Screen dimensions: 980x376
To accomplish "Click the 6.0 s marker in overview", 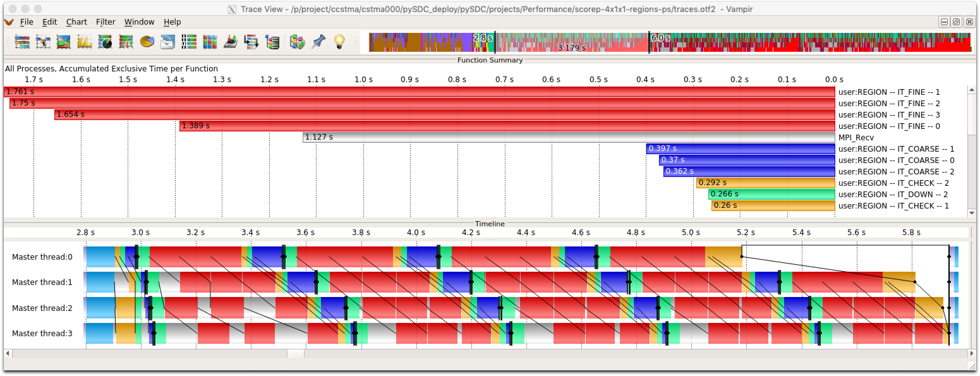I will pyautogui.click(x=660, y=38).
